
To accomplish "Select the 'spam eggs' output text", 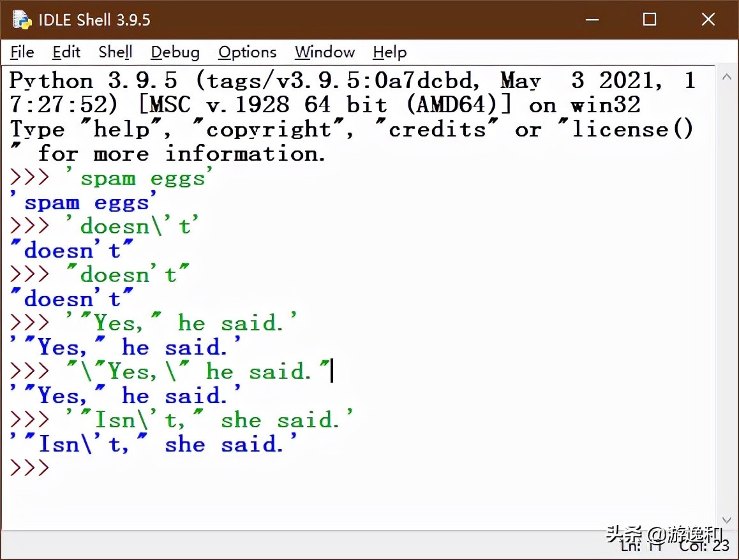I will click(77, 202).
